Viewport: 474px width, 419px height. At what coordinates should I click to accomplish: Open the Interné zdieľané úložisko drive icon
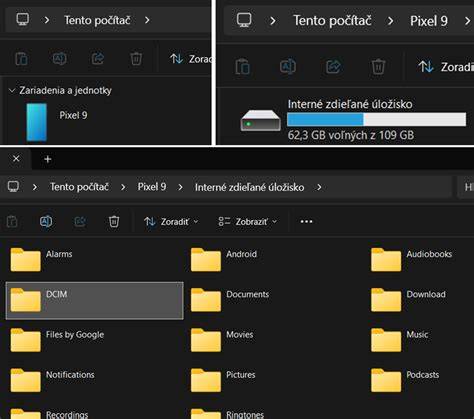tap(261, 121)
